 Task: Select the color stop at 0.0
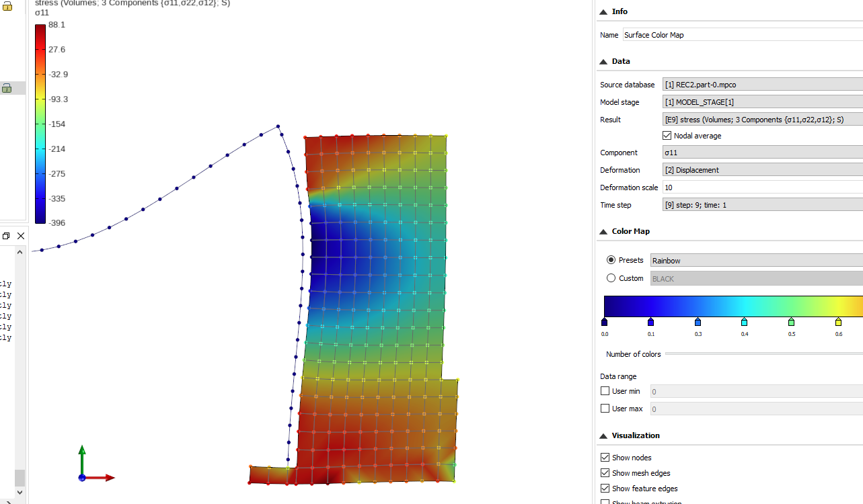pyautogui.click(x=604, y=322)
